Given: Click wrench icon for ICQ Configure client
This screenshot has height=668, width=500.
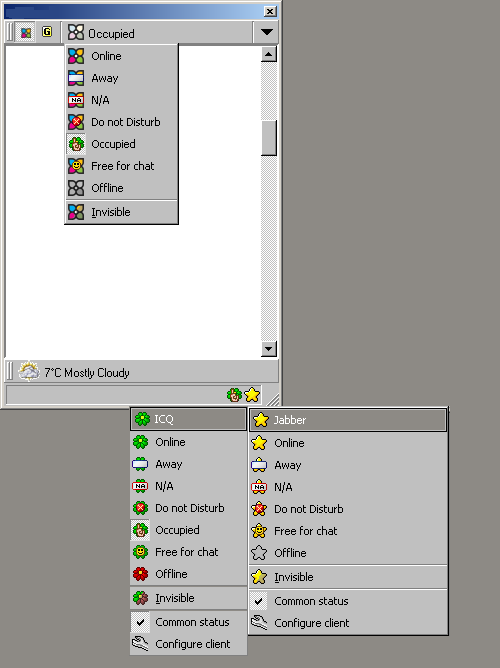Looking at the screenshot, I should click(140, 643).
